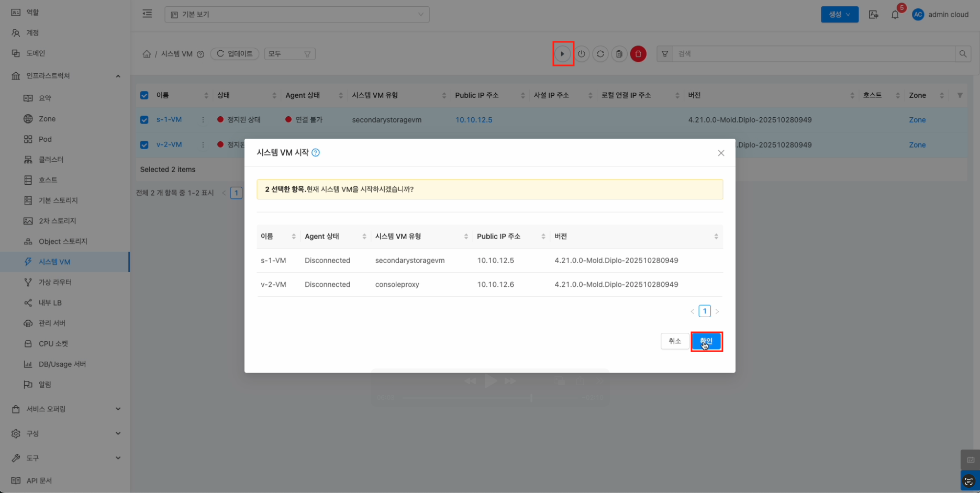Open 2차 스토리지 in the sidebar
Image resolution: width=980 pixels, height=493 pixels.
tap(57, 221)
